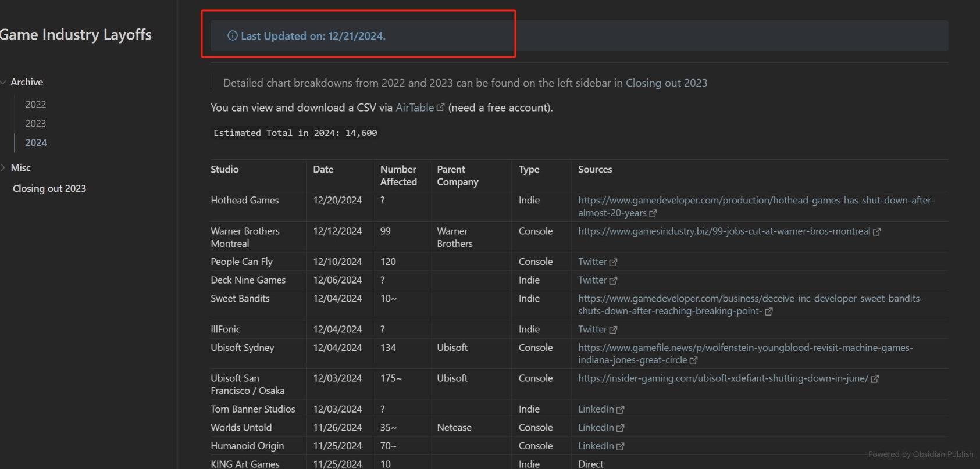Viewport: 980px width, 469px height.
Task: Click external icon after Sweet Bandits source URL
Action: pyautogui.click(x=769, y=312)
